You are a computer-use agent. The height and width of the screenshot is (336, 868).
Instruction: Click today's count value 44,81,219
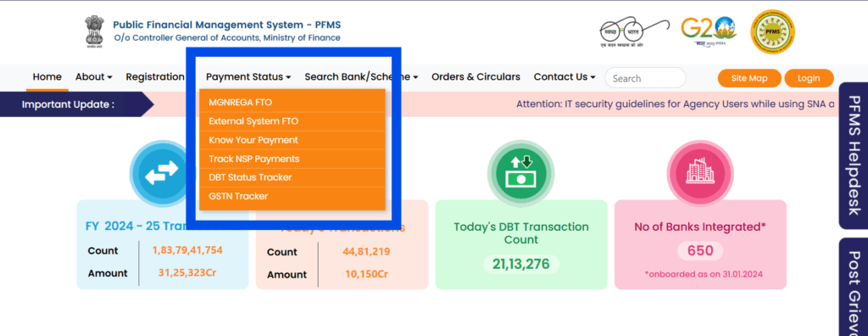pyautogui.click(x=366, y=252)
